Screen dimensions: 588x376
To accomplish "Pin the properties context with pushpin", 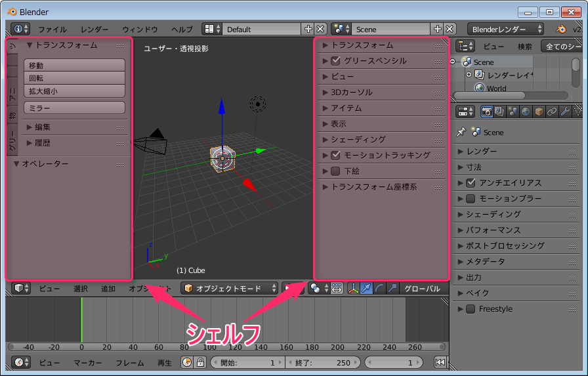I will pos(461,132).
